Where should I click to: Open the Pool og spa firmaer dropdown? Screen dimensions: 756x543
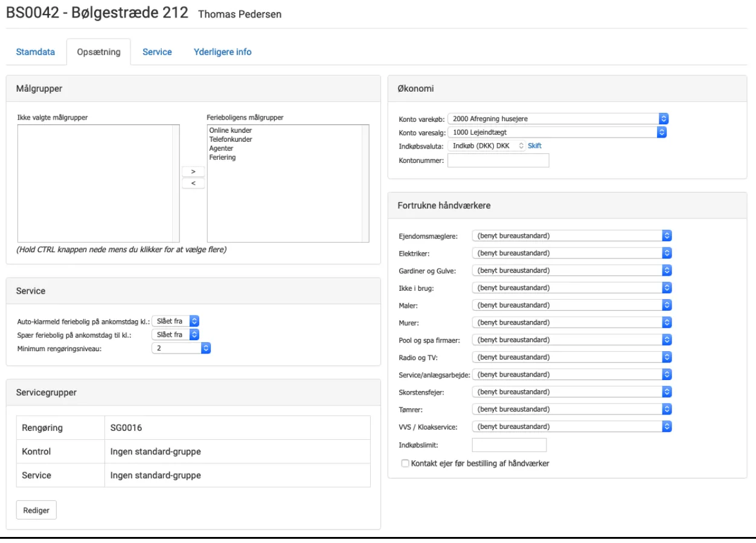[x=571, y=340]
